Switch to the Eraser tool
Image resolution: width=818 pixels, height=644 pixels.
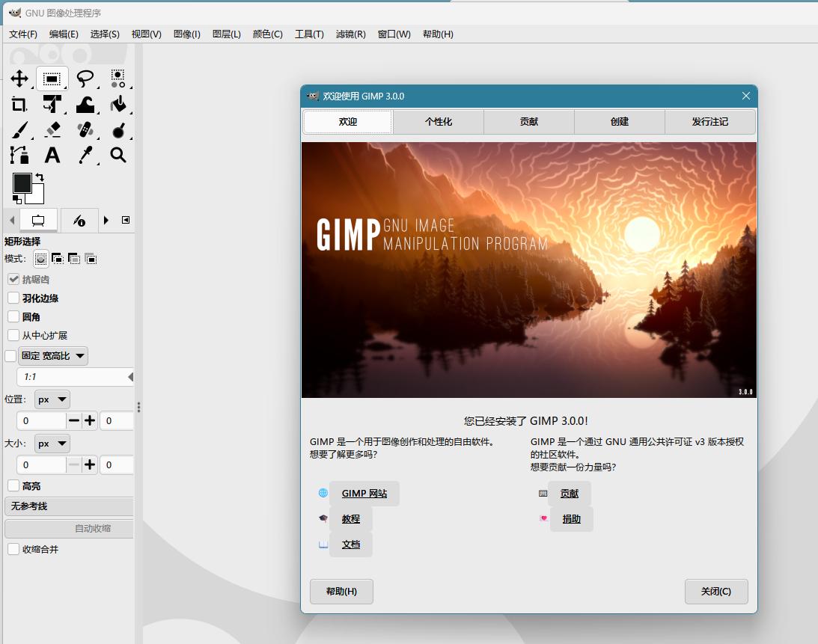pos(52,129)
